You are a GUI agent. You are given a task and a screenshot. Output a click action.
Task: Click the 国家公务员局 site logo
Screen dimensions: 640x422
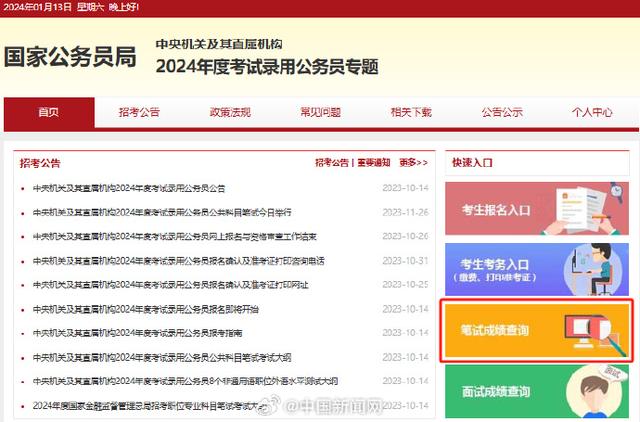(69, 57)
